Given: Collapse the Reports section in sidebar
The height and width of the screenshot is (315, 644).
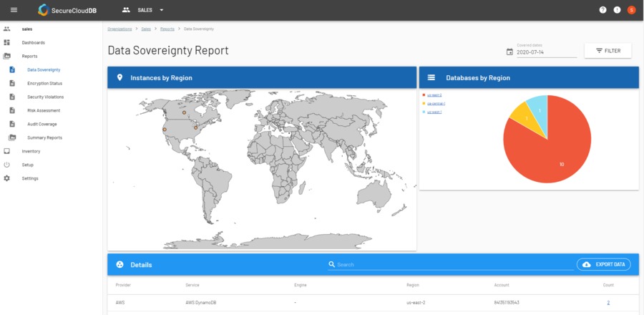Looking at the screenshot, I should click(x=29, y=56).
